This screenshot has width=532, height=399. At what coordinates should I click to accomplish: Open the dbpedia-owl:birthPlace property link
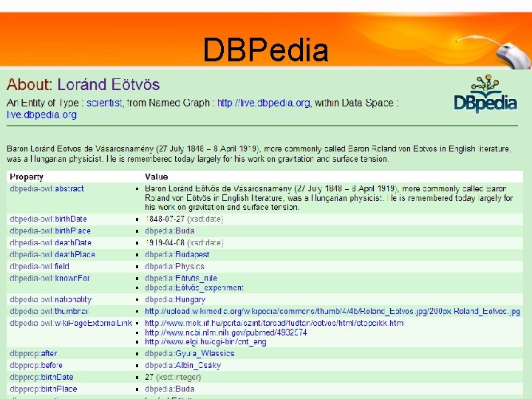pos(50,231)
